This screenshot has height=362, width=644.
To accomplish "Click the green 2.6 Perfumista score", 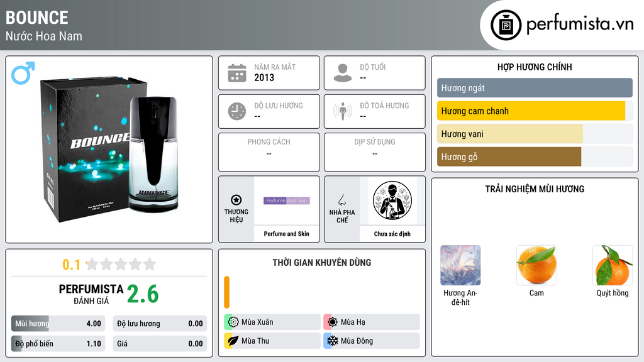I will click(x=143, y=294).
